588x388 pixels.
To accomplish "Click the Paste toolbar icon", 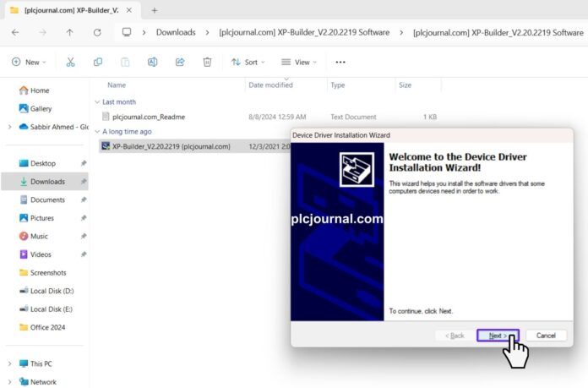I will click(x=125, y=63).
